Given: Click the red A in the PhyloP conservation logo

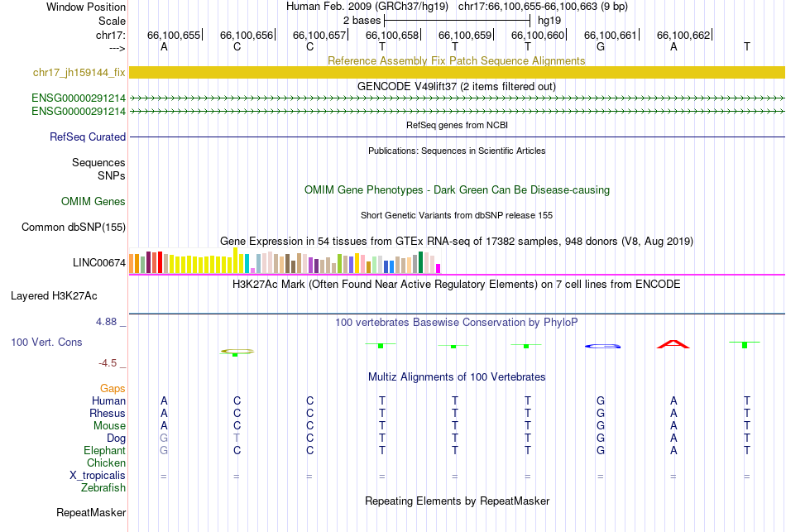Looking at the screenshot, I should (673, 344).
